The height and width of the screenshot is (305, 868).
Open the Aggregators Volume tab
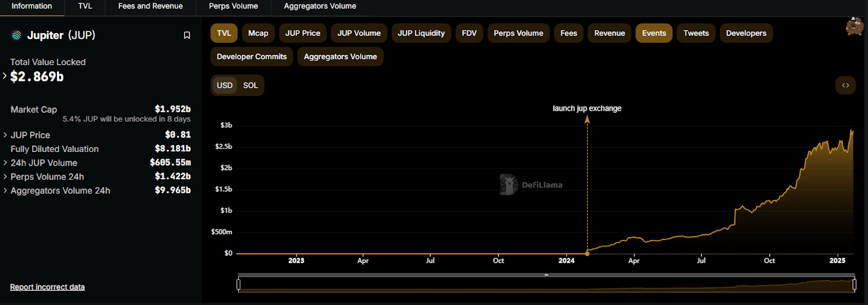click(x=320, y=7)
